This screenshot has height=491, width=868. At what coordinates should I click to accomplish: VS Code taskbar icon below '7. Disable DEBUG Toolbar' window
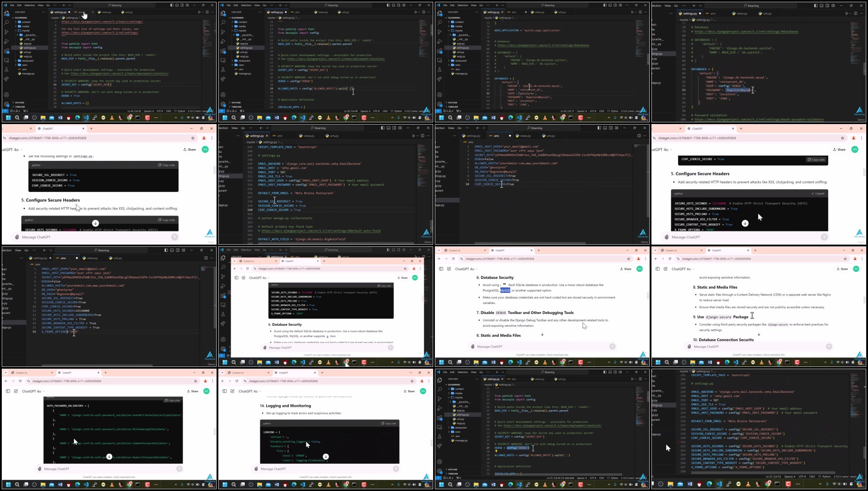point(519,362)
